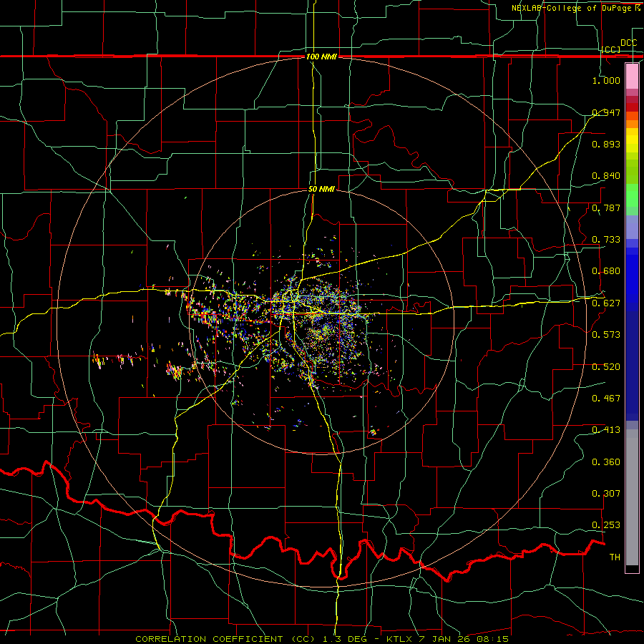Screen dimensions: 644x644
Task: Click the 0.413 scale value
Action: coord(606,429)
